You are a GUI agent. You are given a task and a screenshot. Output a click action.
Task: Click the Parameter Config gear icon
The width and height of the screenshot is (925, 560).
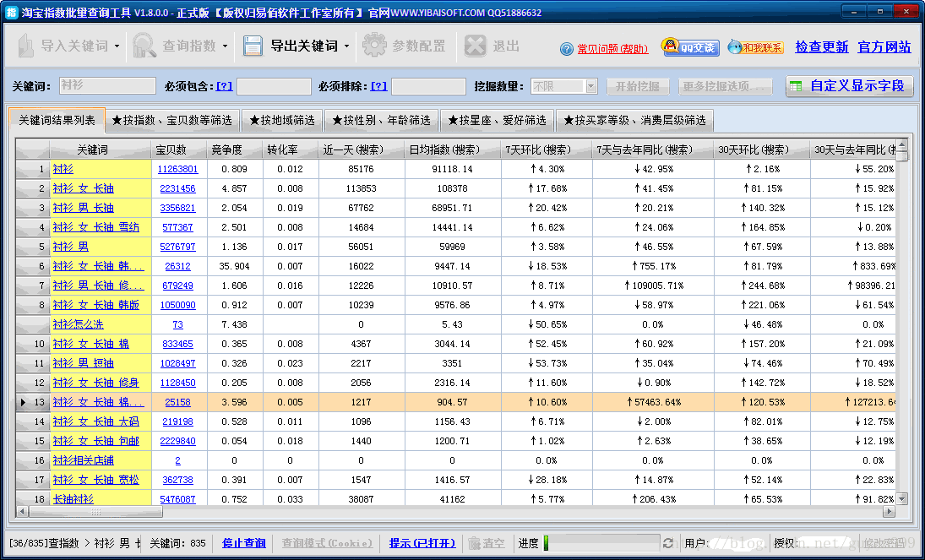pos(374,46)
